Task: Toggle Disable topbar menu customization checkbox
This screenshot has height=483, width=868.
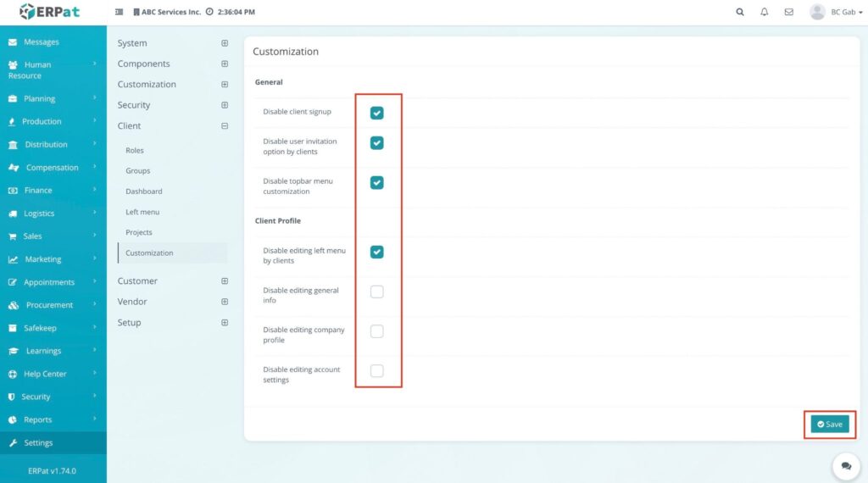Action: click(x=377, y=183)
